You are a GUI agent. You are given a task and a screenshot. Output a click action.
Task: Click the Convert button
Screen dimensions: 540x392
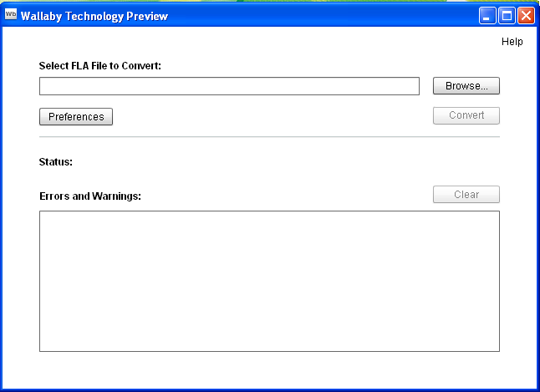tap(466, 115)
